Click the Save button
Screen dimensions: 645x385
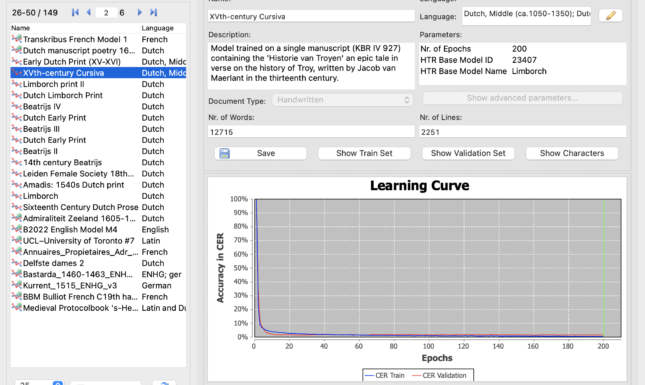260,153
